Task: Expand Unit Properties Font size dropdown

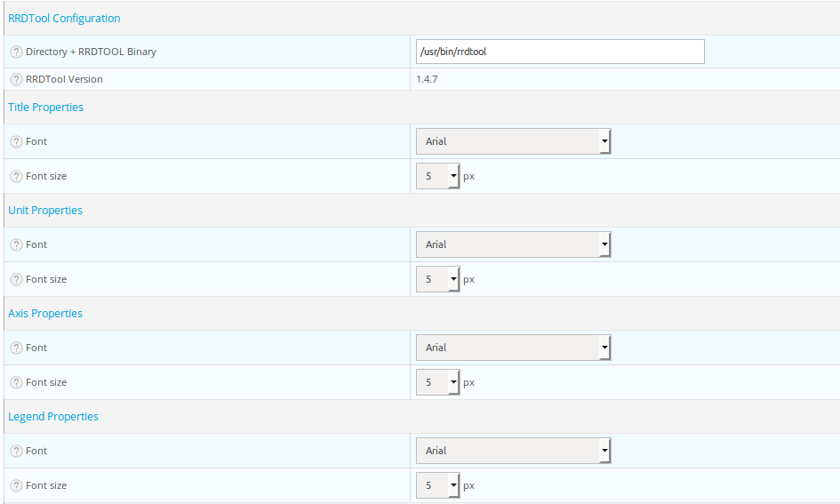Action: coord(437,280)
